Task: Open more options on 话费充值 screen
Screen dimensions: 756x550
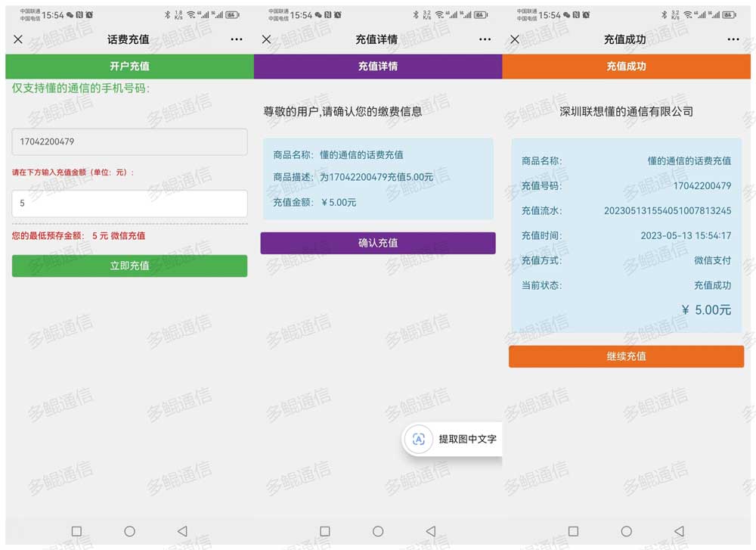Action: coord(236,39)
